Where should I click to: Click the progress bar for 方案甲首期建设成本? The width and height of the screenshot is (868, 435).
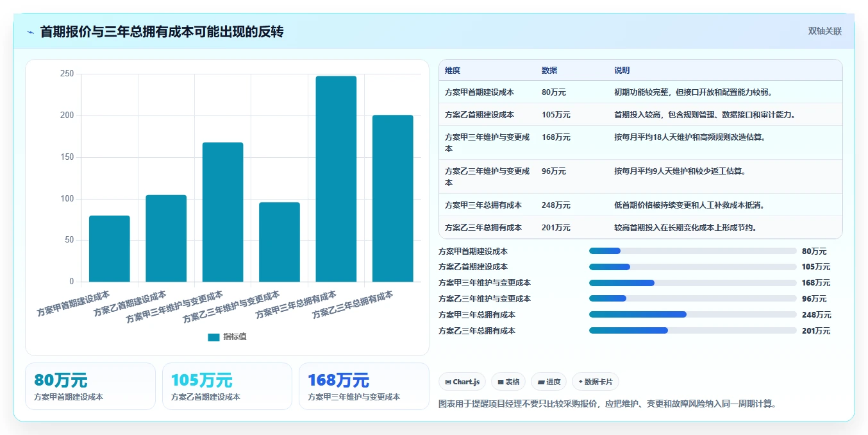coord(693,252)
